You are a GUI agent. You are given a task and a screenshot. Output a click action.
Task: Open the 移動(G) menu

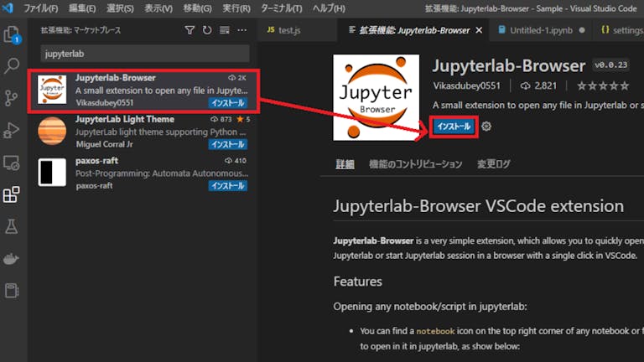(x=197, y=8)
